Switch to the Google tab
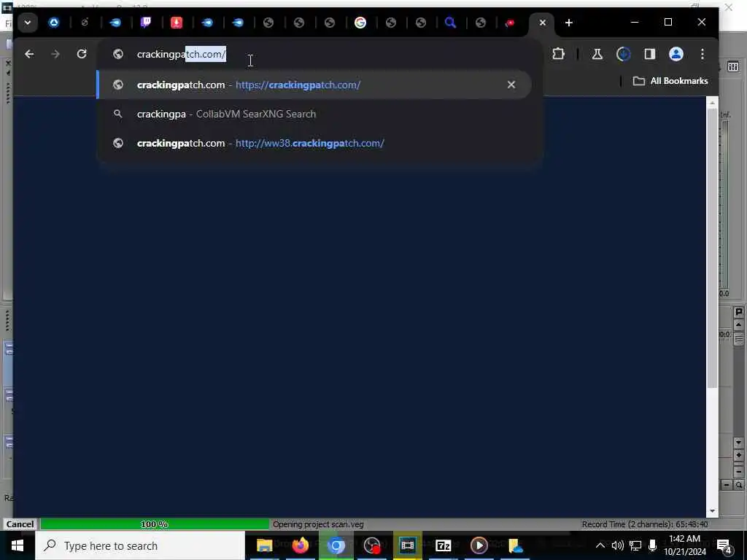Screen dimensions: 747x560 [x=360, y=23]
